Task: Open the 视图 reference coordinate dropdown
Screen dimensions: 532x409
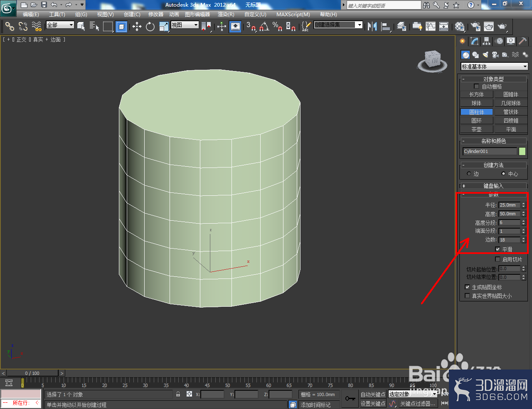Action: coord(185,25)
